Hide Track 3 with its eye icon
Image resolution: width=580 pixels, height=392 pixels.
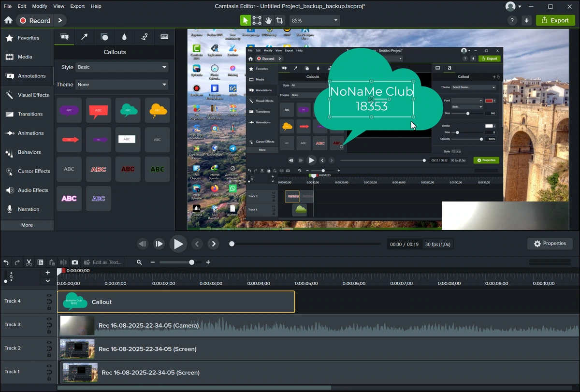49,319
